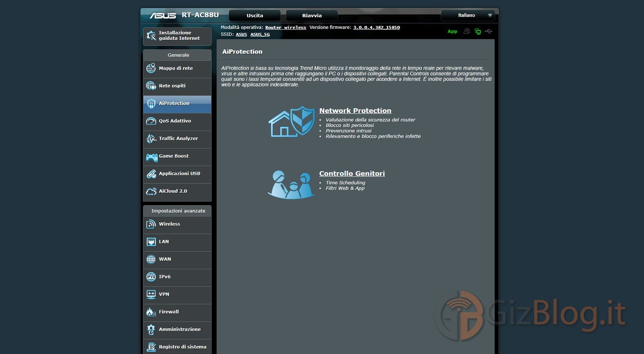644x354 pixels.
Task: Click the Router wireless mode link
Action: 286,28
